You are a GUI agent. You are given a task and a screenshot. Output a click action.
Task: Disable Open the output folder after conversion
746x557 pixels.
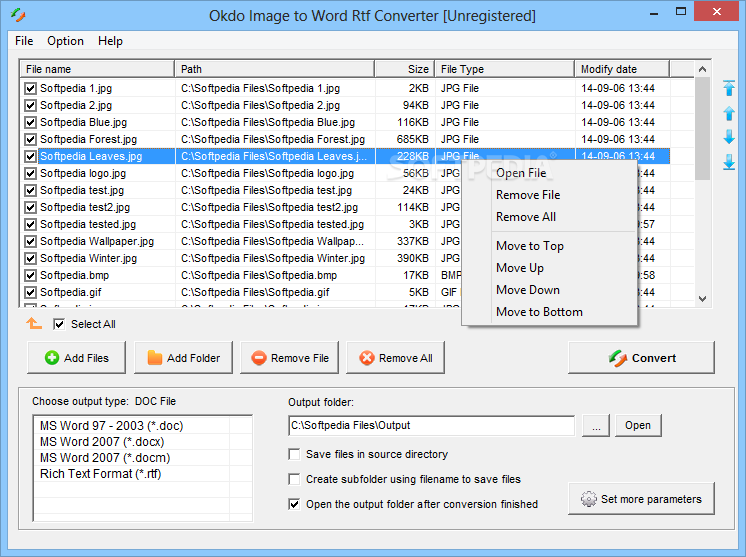click(x=294, y=504)
